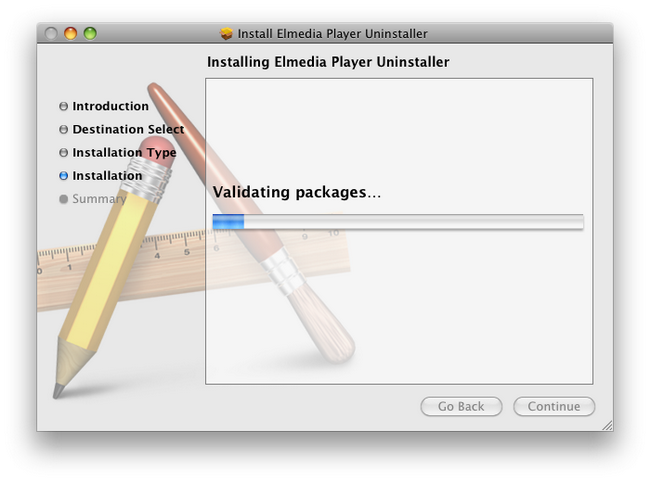
Task: Click the installer package icon in title bar
Action: point(226,34)
